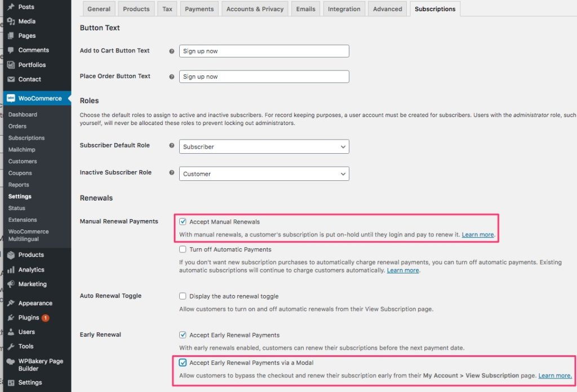Click the Place Order Button Text field
This screenshot has width=577, height=392.
pos(264,77)
